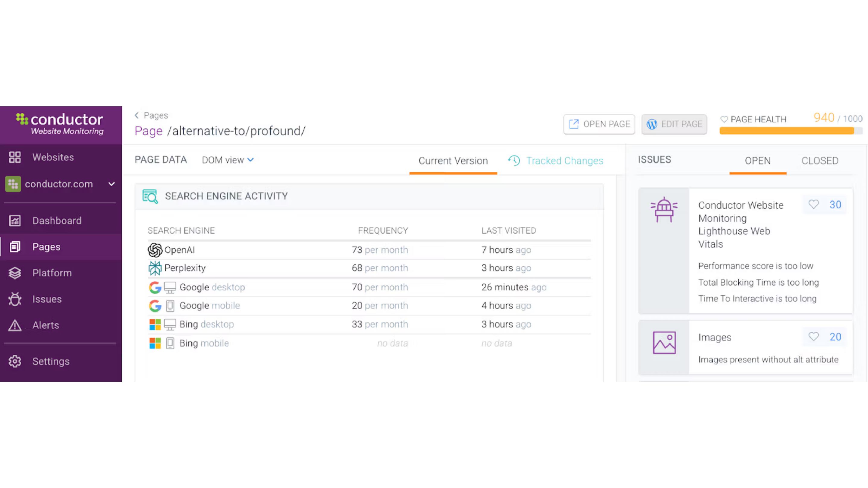This screenshot has width=868, height=488.
Task: Switch to CLOSED issues tab
Action: 819,161
